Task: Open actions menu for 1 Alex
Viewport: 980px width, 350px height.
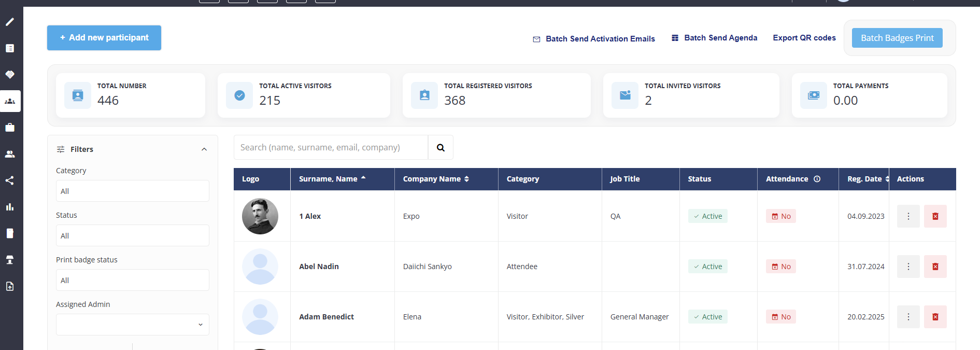Action: coord(908,216)
